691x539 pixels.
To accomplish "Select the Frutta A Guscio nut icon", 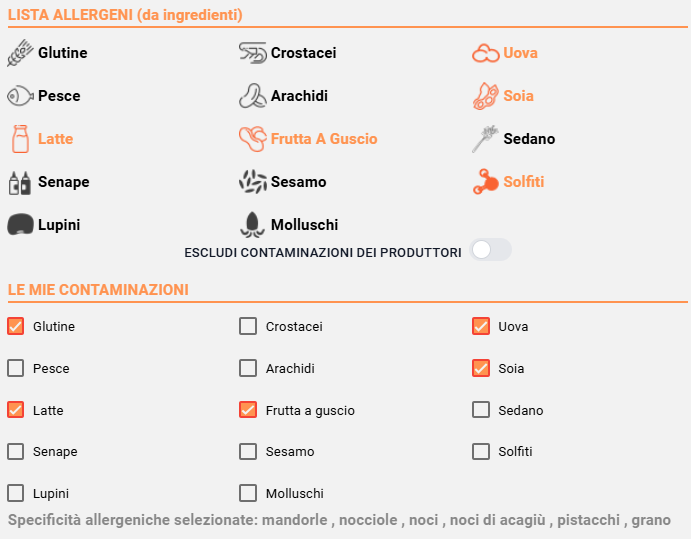I will [x=253, y=139].
